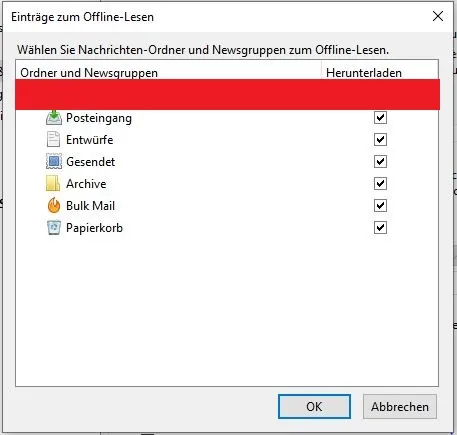Viewport: 457px width, 435px height.
Task: Select the Posteingang folder row
Action: (227, 118)
